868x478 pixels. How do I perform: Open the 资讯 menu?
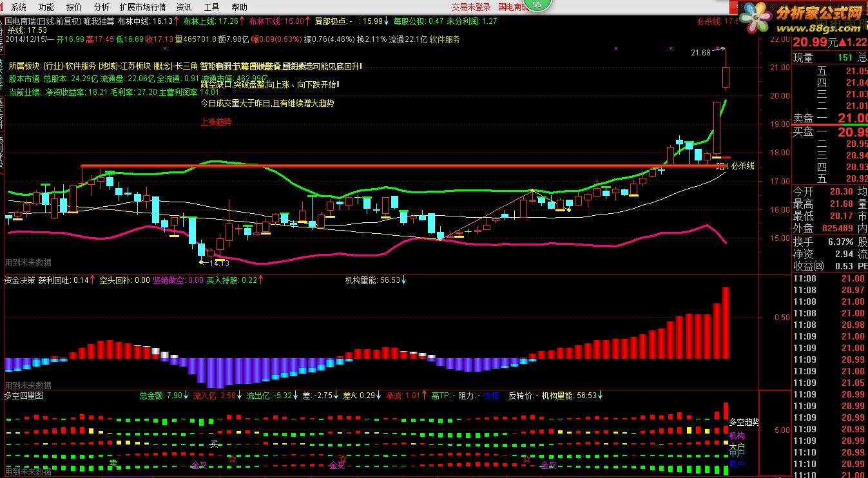tap(184, 7)
